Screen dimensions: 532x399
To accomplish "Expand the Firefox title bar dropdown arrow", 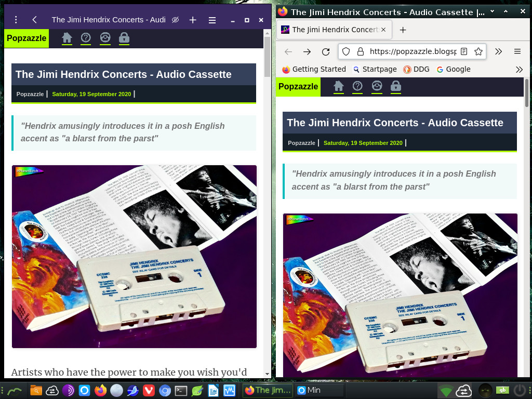I will pyautogui.click(x=493, y=11).
